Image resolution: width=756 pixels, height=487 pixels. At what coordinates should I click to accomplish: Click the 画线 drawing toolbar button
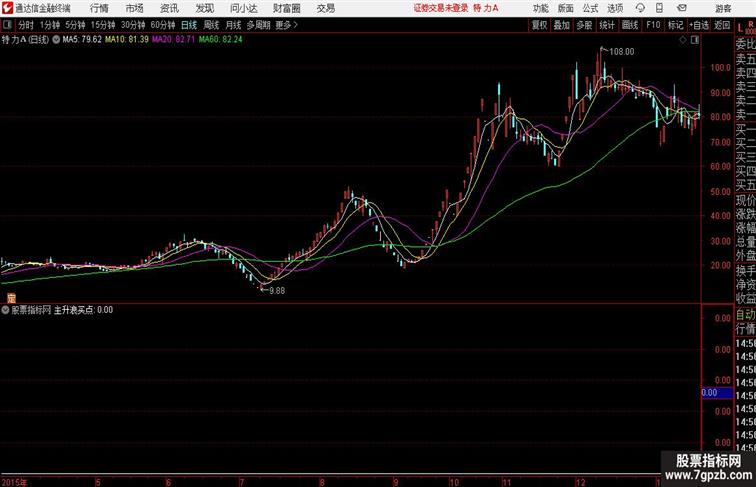tap(630, 25)
